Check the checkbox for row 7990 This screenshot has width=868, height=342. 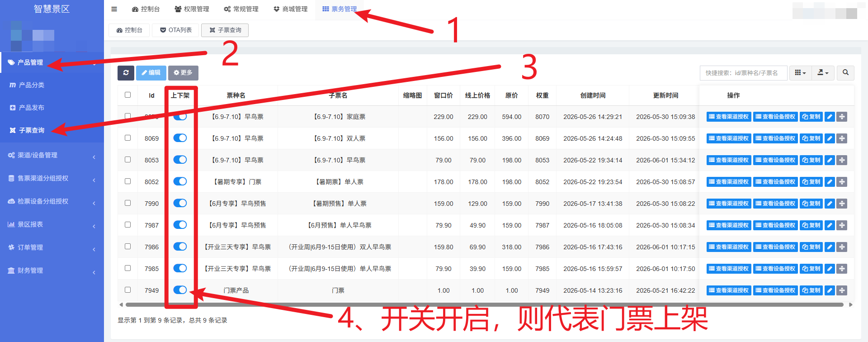pyautogui.click(x=127, y=203)
